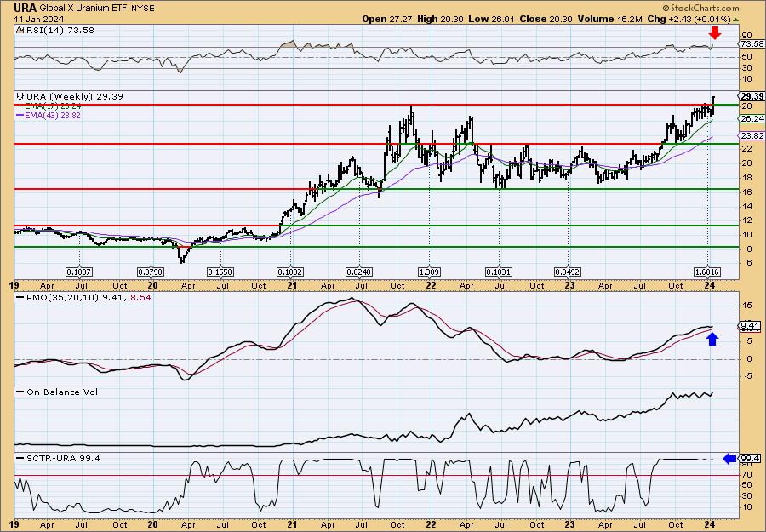This screenshot has width=766, height=532.
Task: Click the 29.39 price axis tag
Action: 752,96
